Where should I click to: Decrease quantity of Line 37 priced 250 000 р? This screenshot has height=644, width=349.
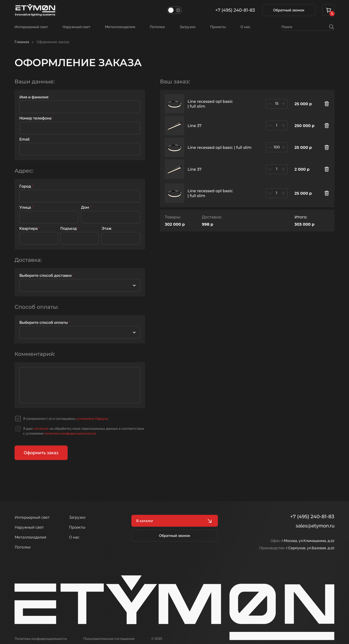click(270, 126)
